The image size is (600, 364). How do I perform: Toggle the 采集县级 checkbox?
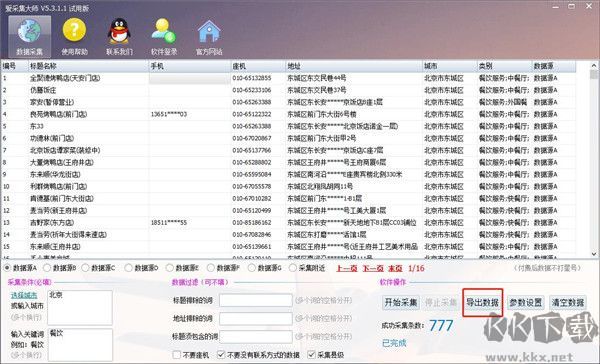point(311,355)
